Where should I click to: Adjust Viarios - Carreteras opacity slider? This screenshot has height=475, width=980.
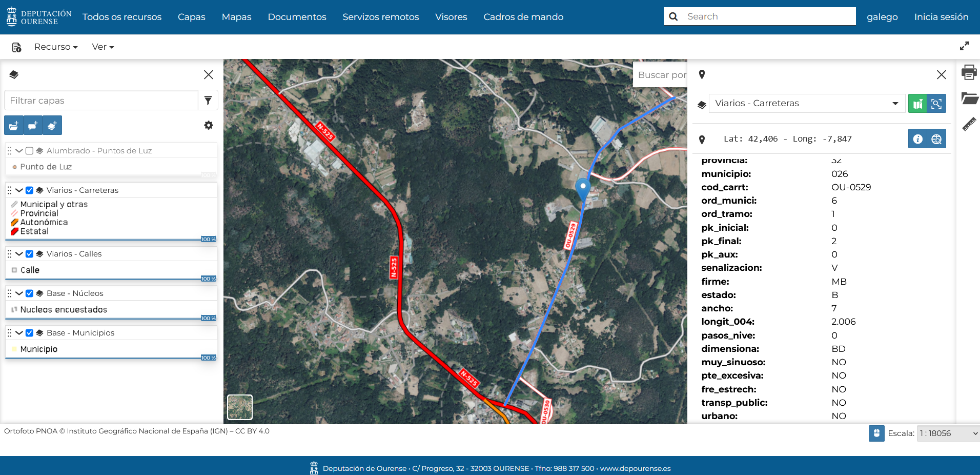tap(208, 240)
